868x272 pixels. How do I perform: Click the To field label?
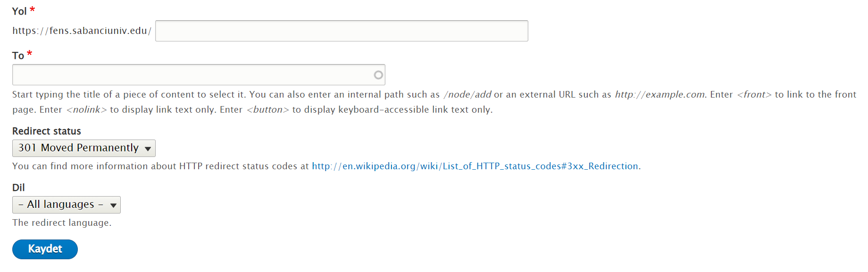click(x=18, y=56)
